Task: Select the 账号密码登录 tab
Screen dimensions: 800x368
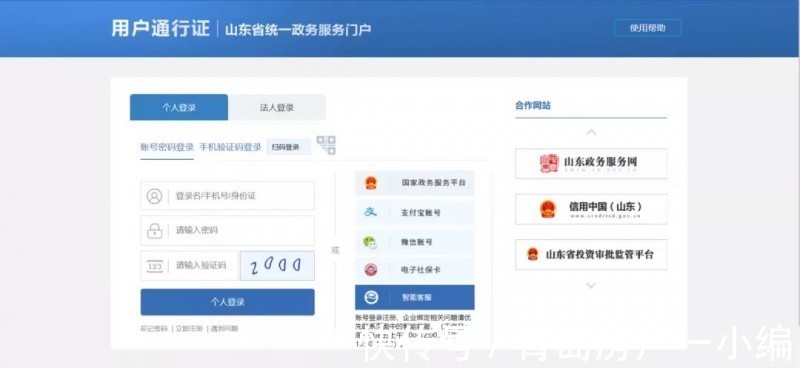Action: (167, 147)
